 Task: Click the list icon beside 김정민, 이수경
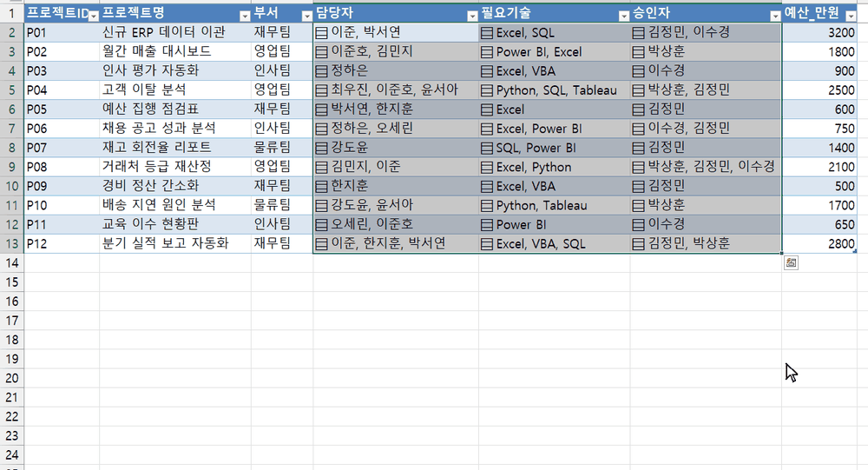coord(638,33)
